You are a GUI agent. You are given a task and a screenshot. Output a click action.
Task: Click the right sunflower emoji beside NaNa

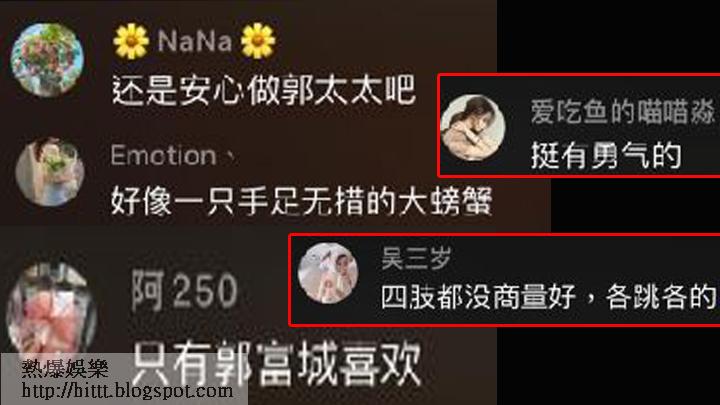[x=258, y=41]
